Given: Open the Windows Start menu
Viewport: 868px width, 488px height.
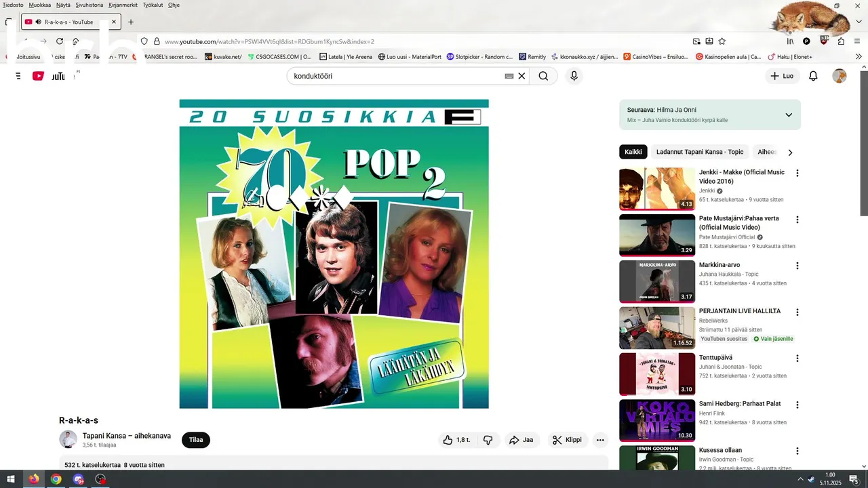Looking at the screenshot, I should click(x=11, y=479).
